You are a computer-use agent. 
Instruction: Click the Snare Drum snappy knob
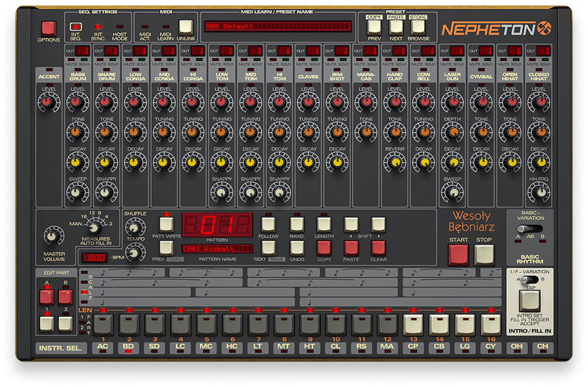(103, 193)
